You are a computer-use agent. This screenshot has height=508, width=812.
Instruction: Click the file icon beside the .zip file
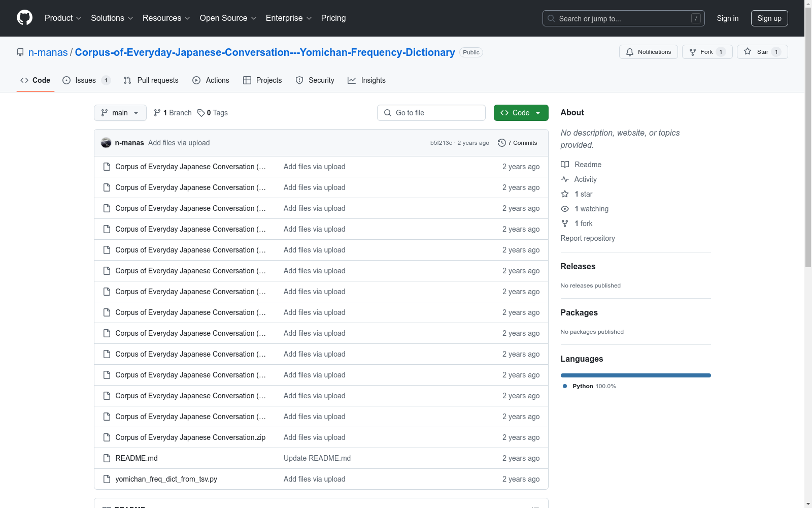(x=107, y=437)
